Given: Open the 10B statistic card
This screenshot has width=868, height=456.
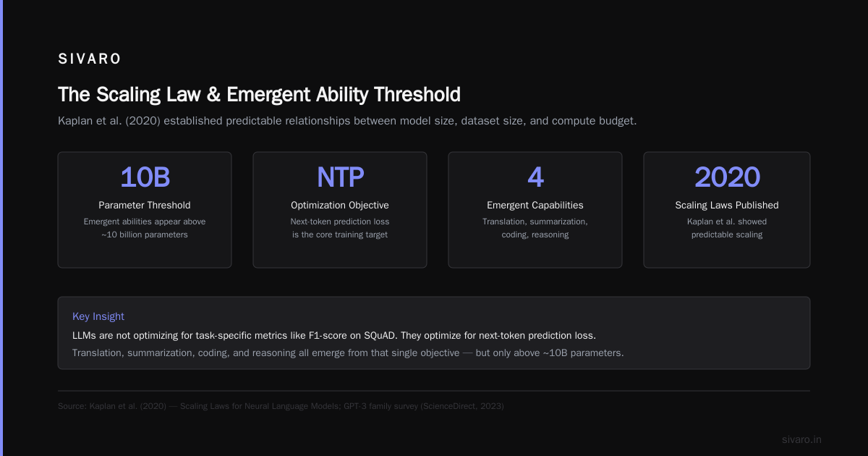Looking at the screenshot, I should pyautogui.click(x=145, y=210).
